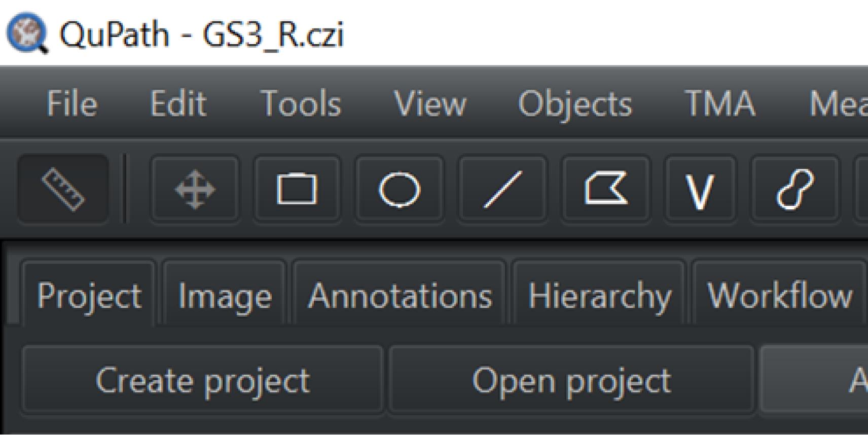Screen dimensions: 868x435
Task: Open the File menu
Action: point(72,103)
